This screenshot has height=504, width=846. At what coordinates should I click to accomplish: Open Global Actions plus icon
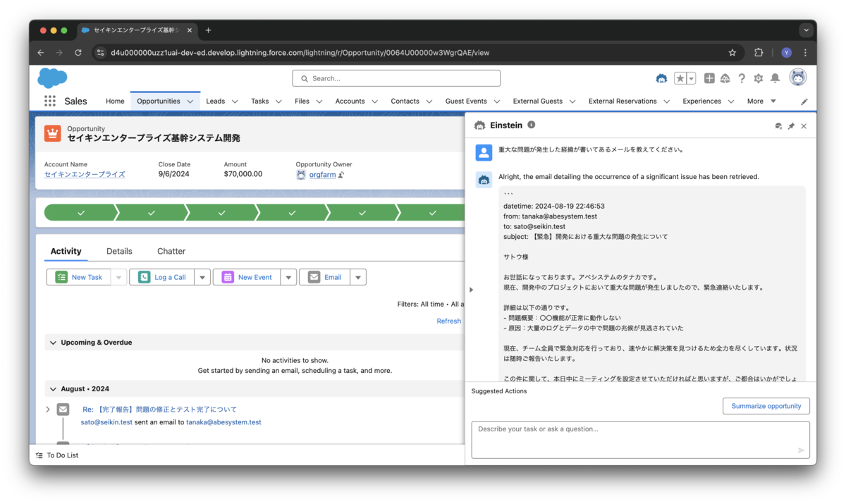(x=709, y=78)
